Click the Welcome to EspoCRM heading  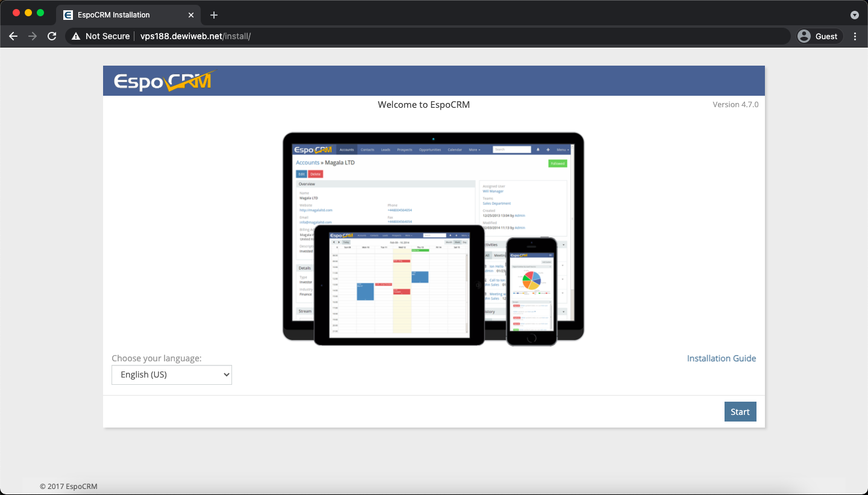[424, 105]
